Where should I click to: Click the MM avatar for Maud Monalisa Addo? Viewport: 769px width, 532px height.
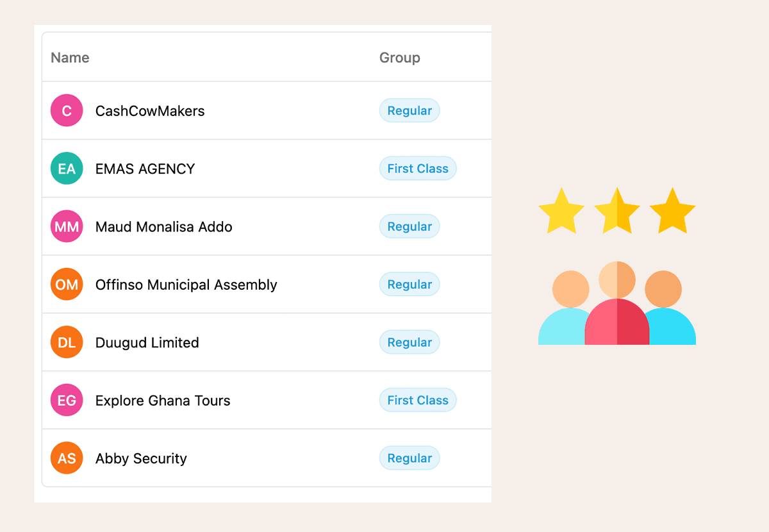(x=67, y=226)
